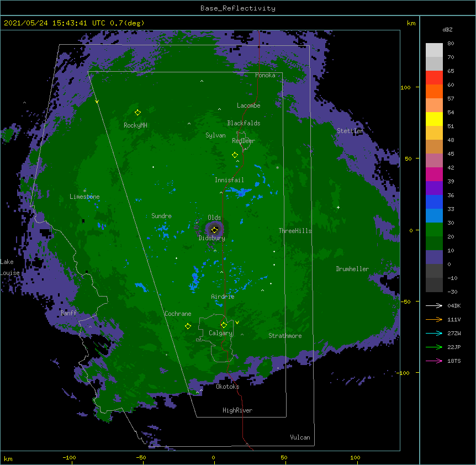Screen dimensions: 476x465
Task: Click the Innisfail city label
Action: (x=229, y=180)
